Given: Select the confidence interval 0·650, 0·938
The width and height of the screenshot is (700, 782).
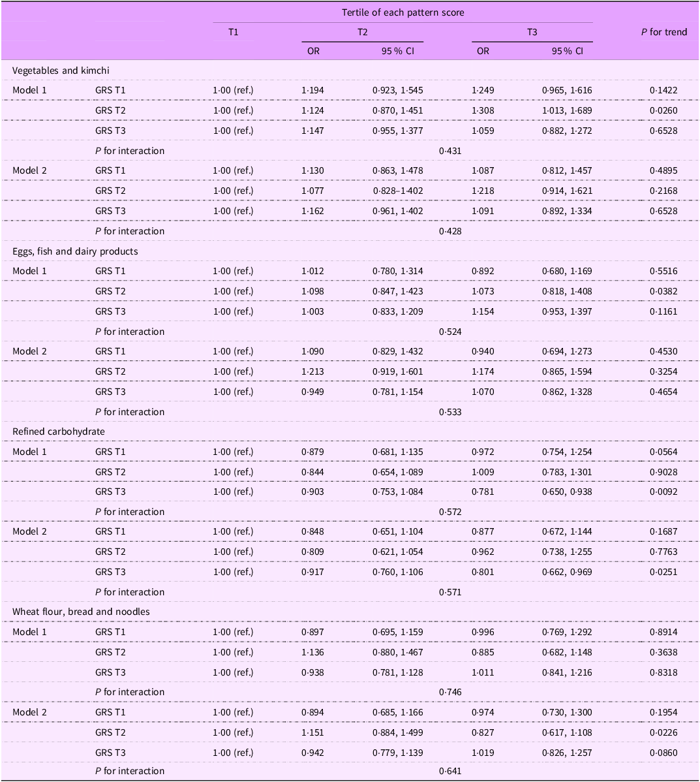Looking at the screenshot, I should (x=568, y=492).
